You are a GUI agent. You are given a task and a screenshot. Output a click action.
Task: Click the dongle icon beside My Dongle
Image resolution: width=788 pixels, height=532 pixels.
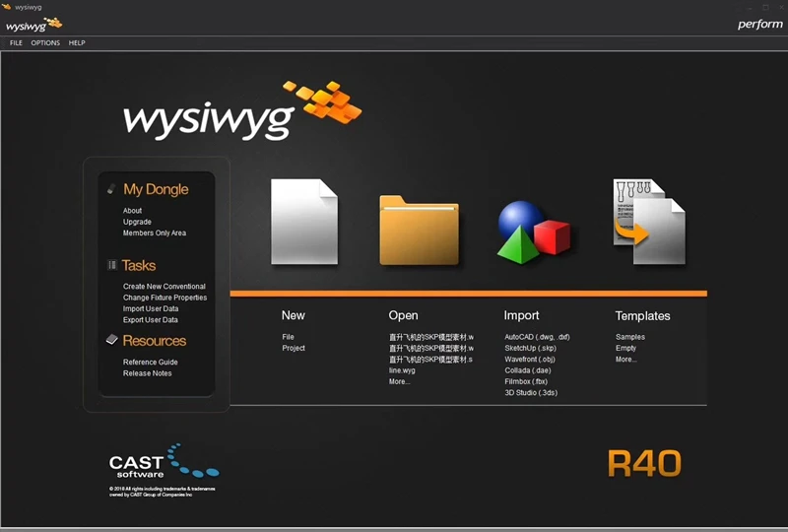[111, 189]
